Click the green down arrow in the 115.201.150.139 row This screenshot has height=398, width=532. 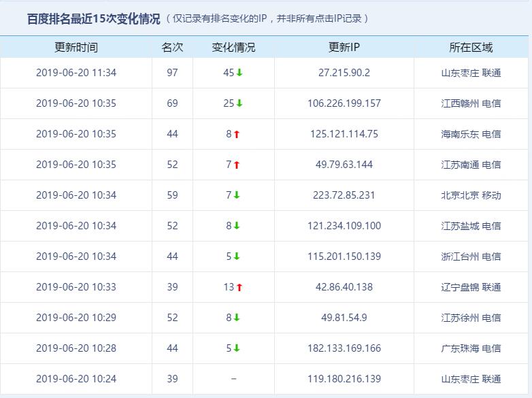(x=237, y=256)
